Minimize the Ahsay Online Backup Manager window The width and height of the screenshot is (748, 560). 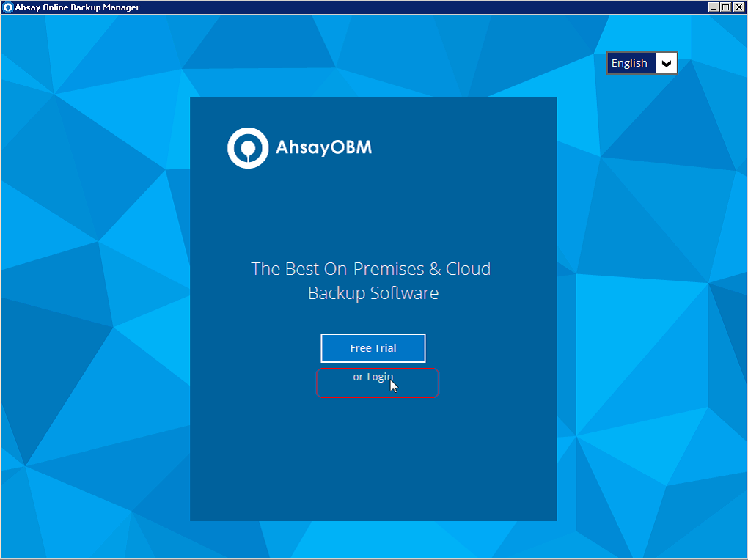714,7
